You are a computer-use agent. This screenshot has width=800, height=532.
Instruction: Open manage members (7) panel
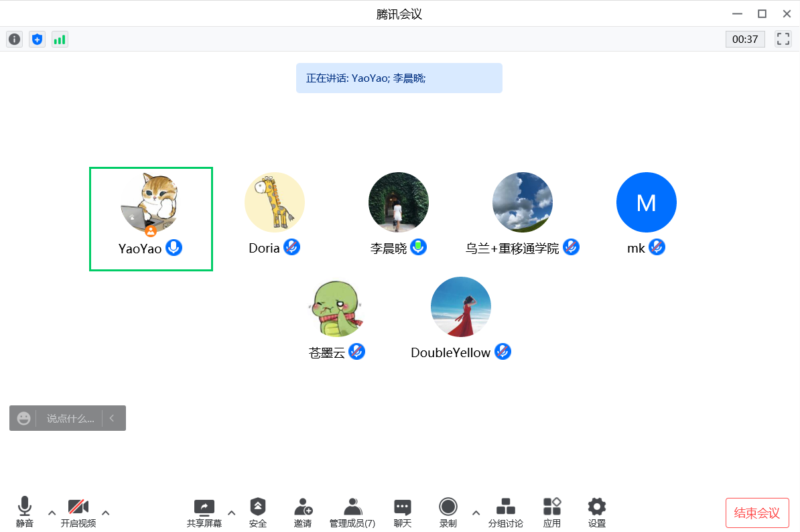click(x=352, y=513)
